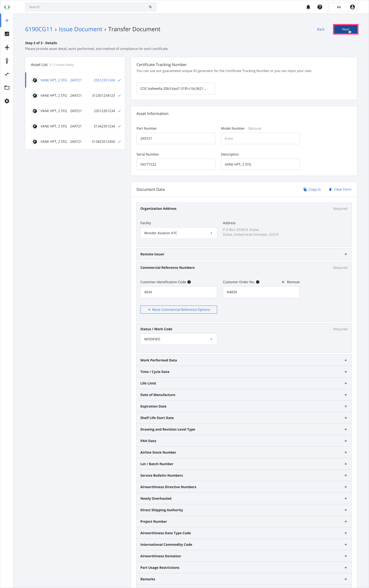This screenshot has width=369, height=588.
Task: Click the Clear Form trash icon
Action: click(330, 189)
